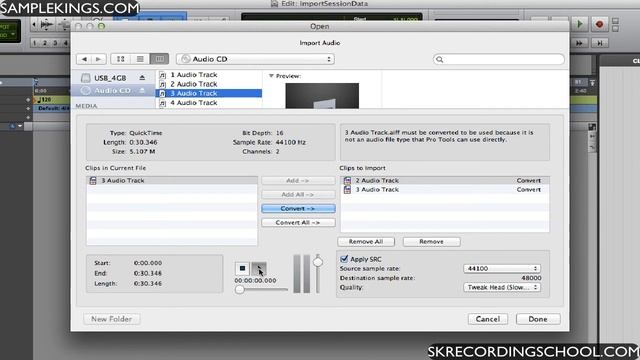
Task: Click the Remove button
Action: pos(431,242)
